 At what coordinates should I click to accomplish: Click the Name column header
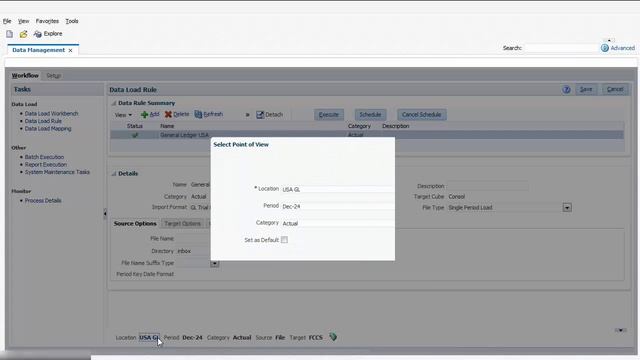pyautogui.click(x=167, y=126)
